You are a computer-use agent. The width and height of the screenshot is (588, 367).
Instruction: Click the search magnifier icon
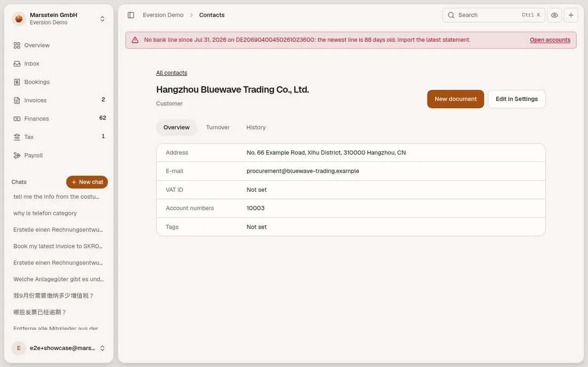pos(451,15)
